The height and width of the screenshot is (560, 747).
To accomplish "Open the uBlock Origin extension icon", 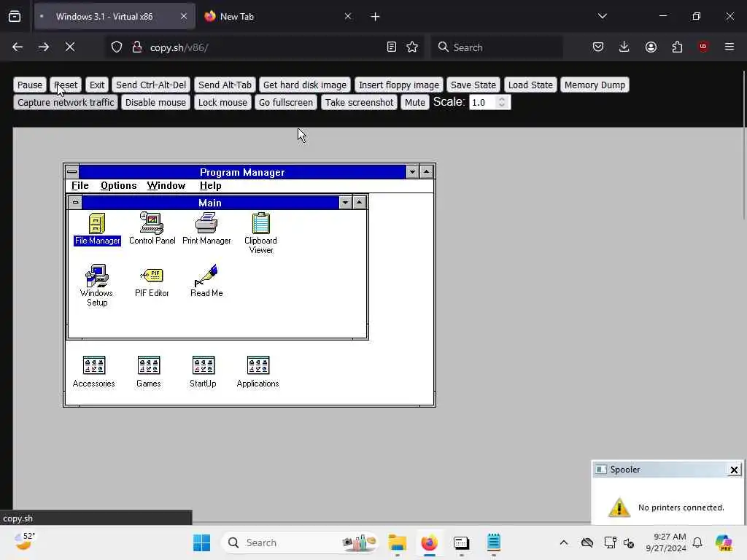I will coord(703,47).
